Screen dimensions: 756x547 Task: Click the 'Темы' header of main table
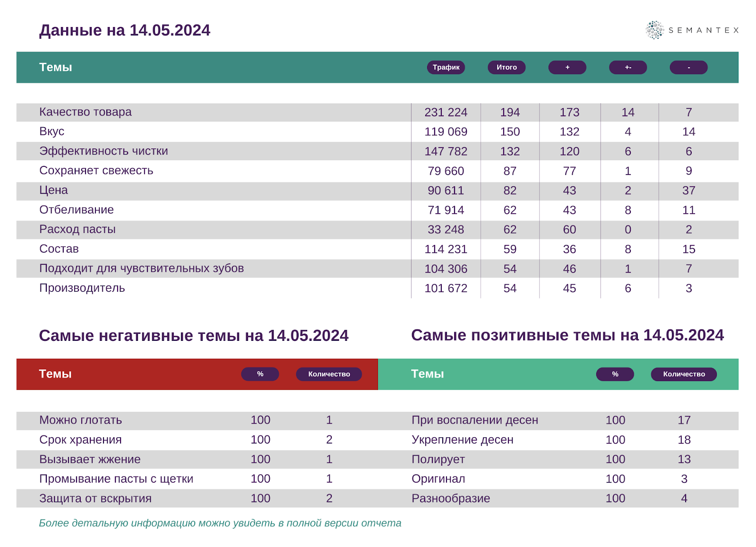coord(56,67)
